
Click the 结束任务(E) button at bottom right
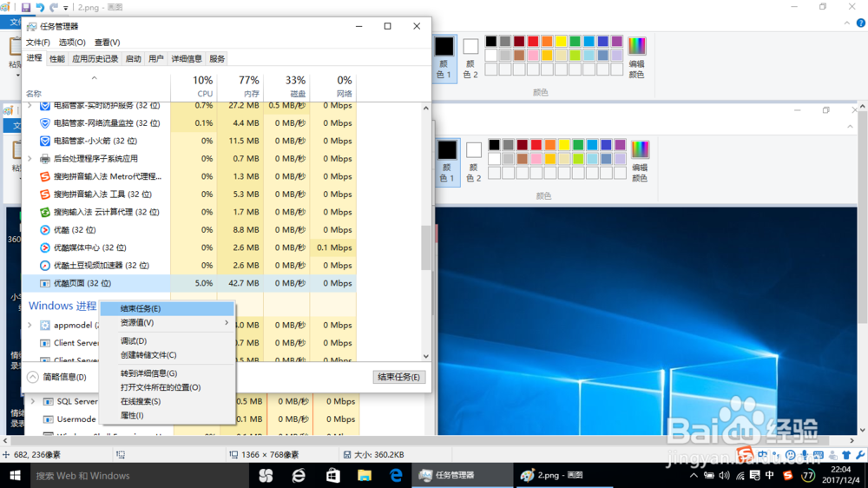click(x=398, y=377)
